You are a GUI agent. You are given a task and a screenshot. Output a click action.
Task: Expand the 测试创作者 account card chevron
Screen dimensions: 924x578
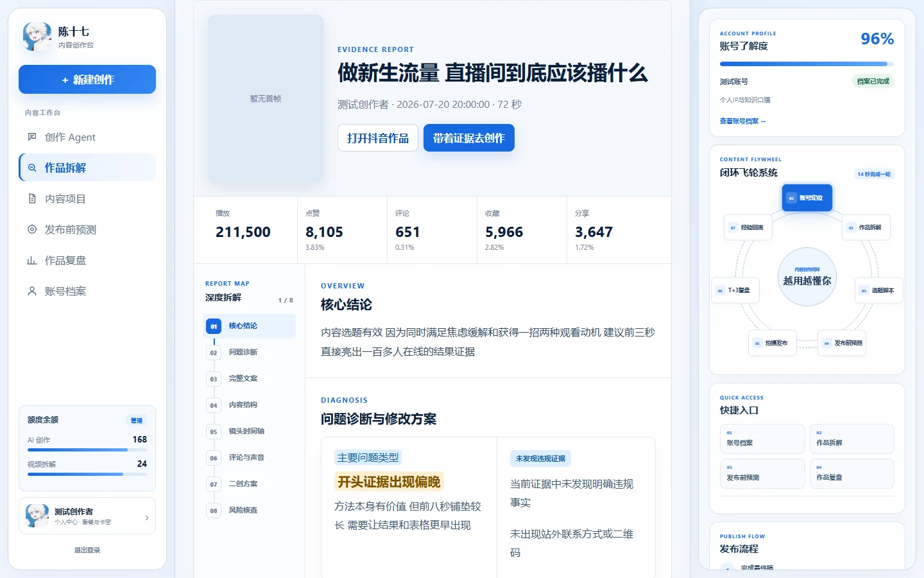tap(147, 518)
